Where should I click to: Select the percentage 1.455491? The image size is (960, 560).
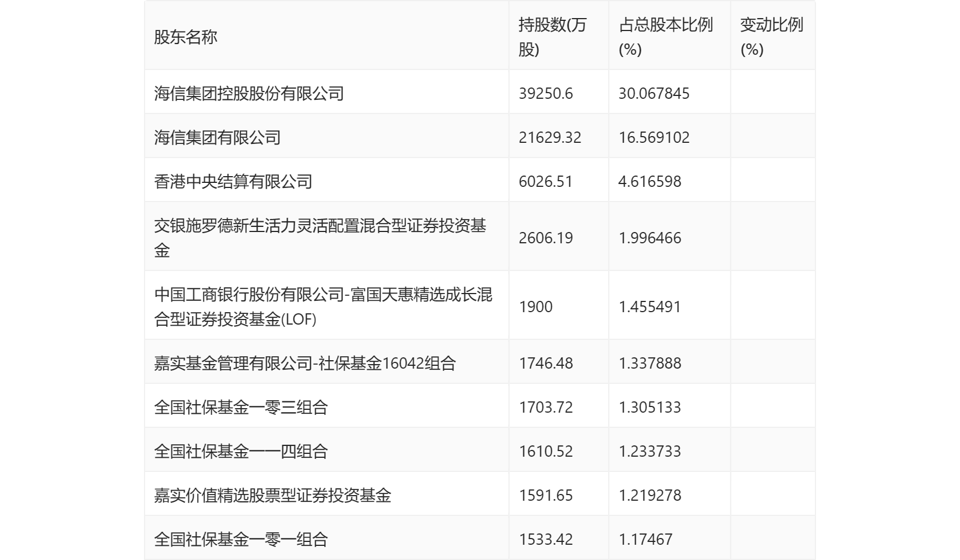tap(650, 307)
